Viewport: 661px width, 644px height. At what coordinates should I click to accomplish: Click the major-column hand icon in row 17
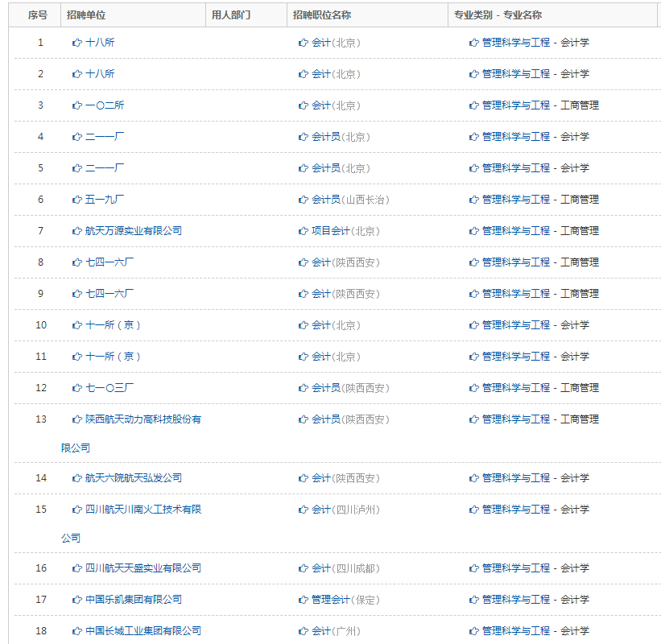pos(474,600)
